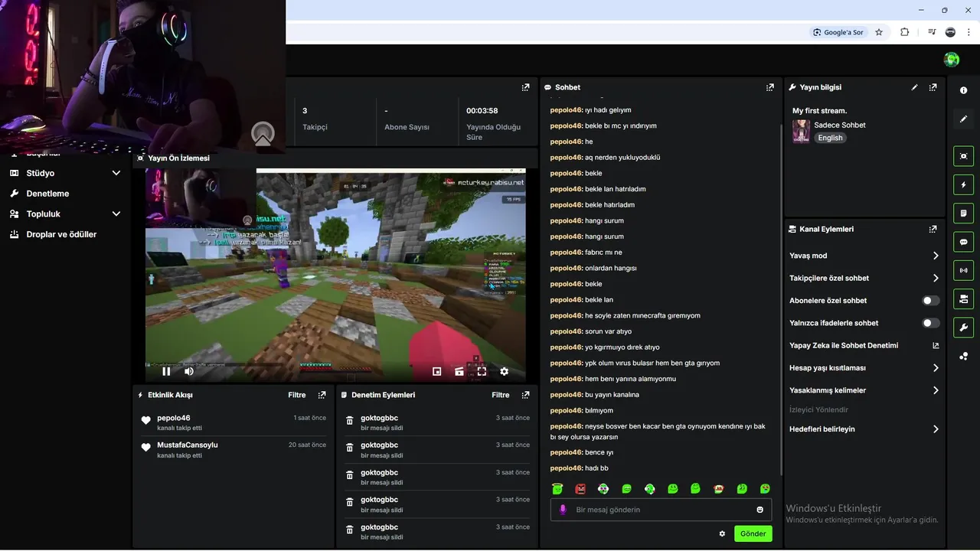980x551 pixels.
Task: Open player settings gear in stream preview
Action: 504,371
